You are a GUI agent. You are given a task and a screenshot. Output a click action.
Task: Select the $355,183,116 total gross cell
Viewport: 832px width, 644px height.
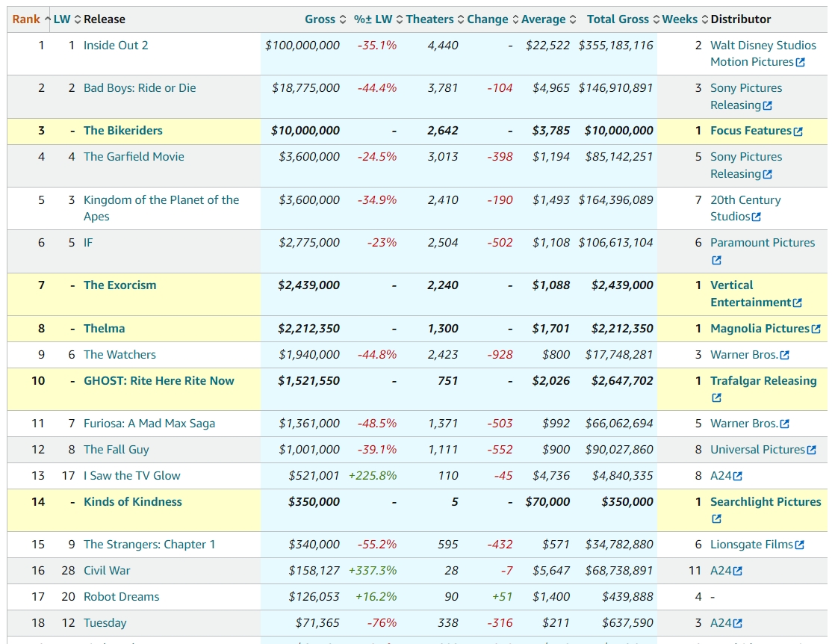[615, 45]
